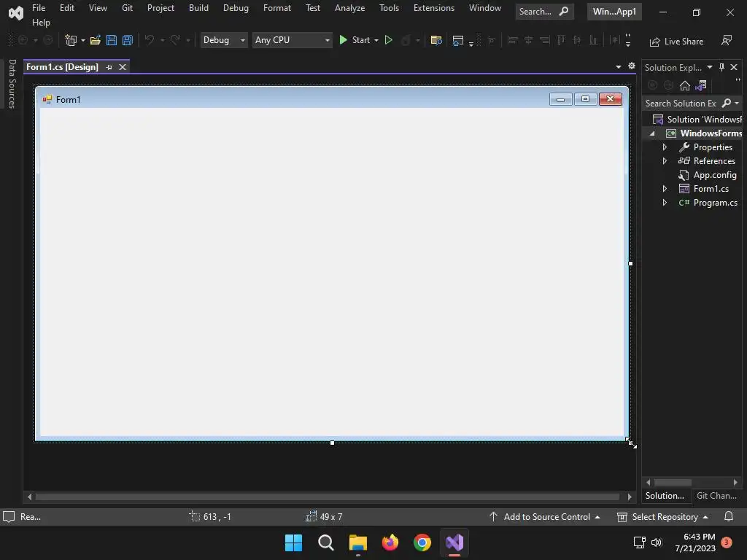747x560 pixels.
Task: Click the green Start debugging button
Action: tap(355, 41)
